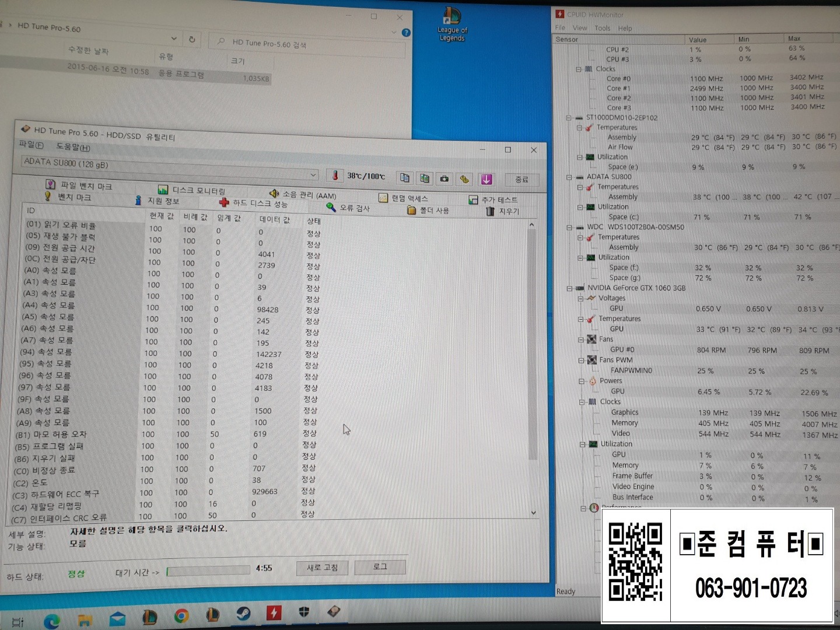Click the wait time progress bar
Screen dimensions: 840x630
click(x=208, y=570)
